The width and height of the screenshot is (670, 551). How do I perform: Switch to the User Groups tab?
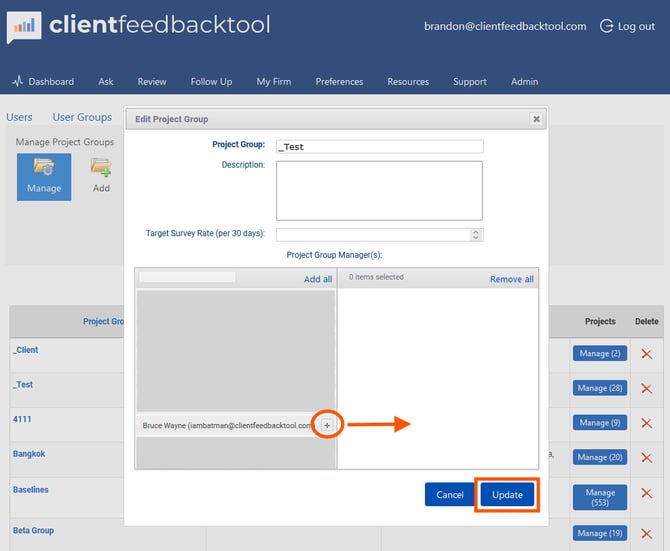click(82, 117)
